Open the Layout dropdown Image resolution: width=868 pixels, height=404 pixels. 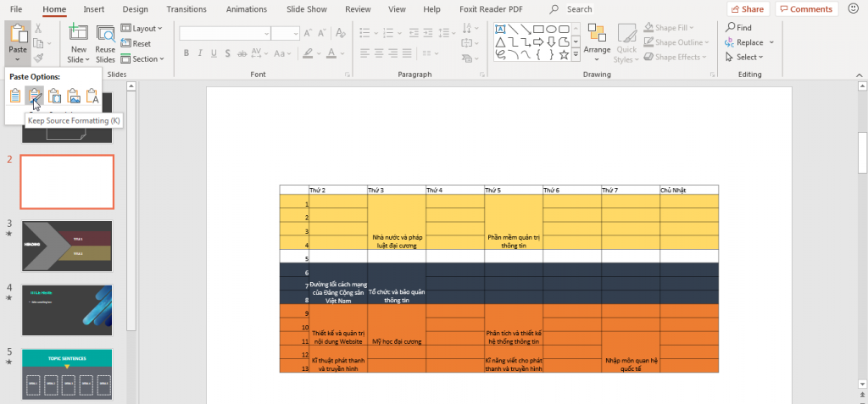tap(142, 28)
